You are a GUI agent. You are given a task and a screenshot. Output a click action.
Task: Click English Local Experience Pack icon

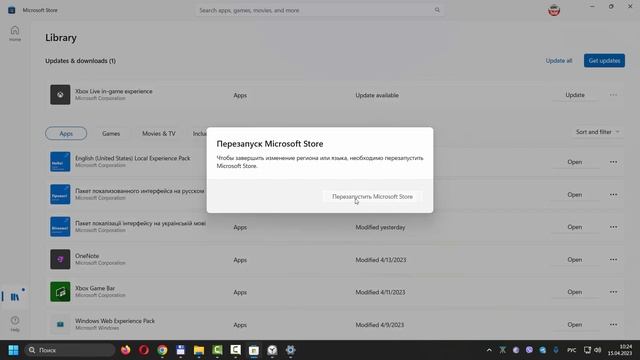tap(60, 162)
